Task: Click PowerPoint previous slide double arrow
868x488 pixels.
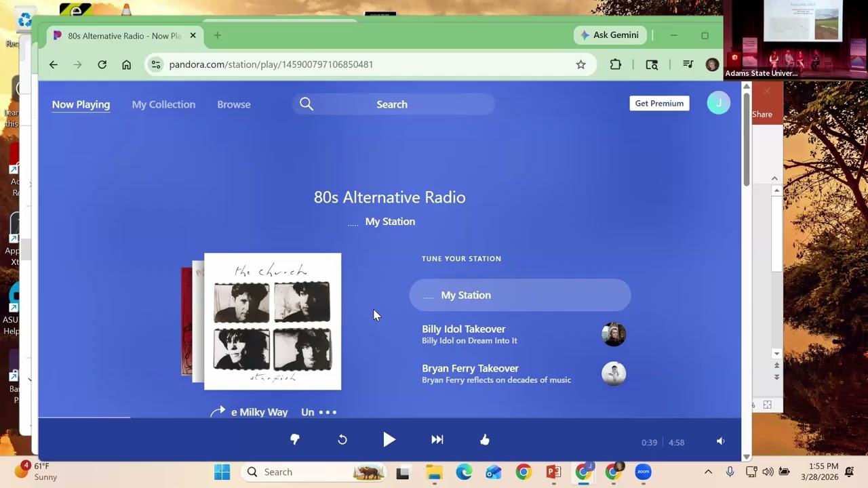Action: (776, 365)
